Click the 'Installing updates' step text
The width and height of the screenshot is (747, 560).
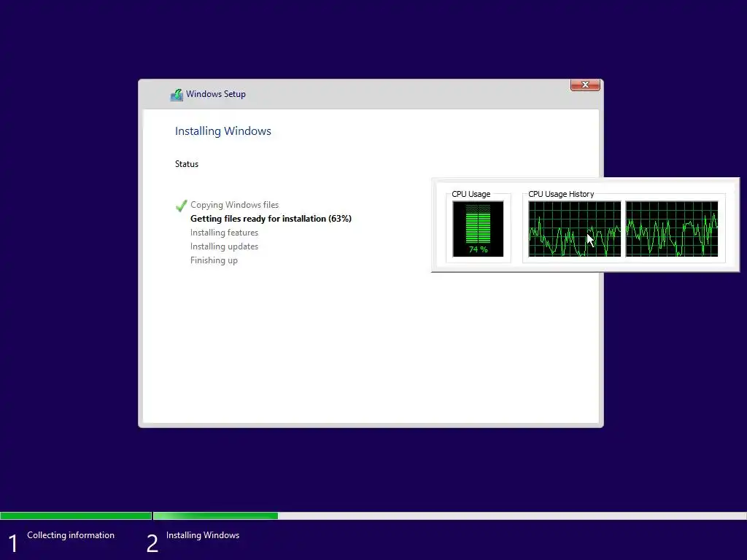pos(224,246)
